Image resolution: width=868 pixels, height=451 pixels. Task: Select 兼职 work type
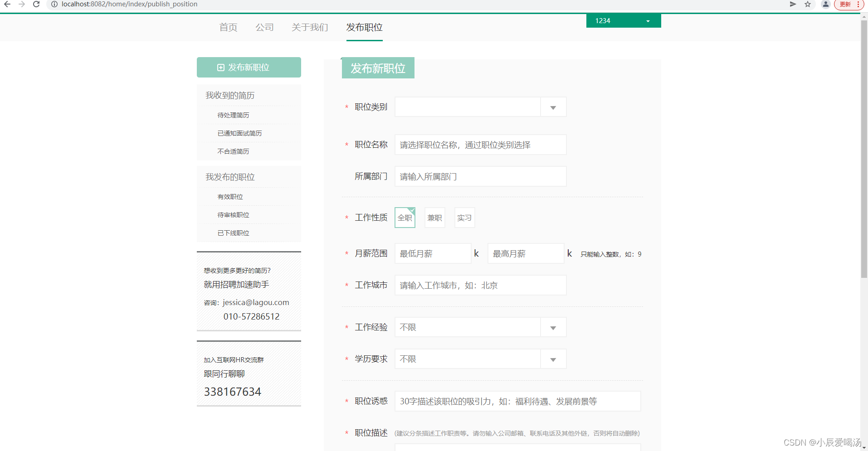(x=434, y=218)
